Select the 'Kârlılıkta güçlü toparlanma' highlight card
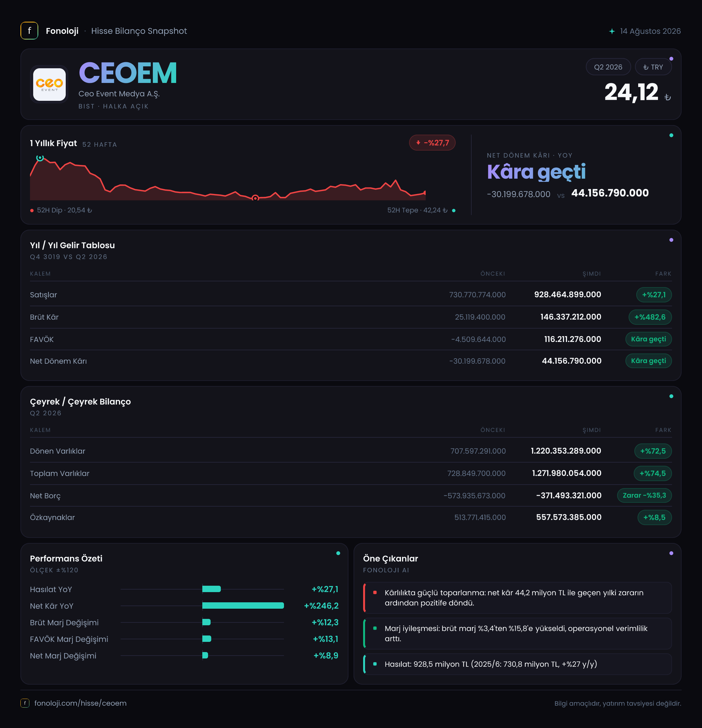The width and height of the screenshot is (702, 728). click(517, 598)
